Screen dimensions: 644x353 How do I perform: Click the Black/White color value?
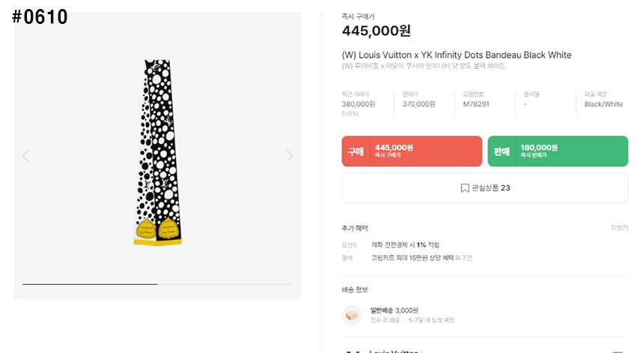tap(604, 104)
